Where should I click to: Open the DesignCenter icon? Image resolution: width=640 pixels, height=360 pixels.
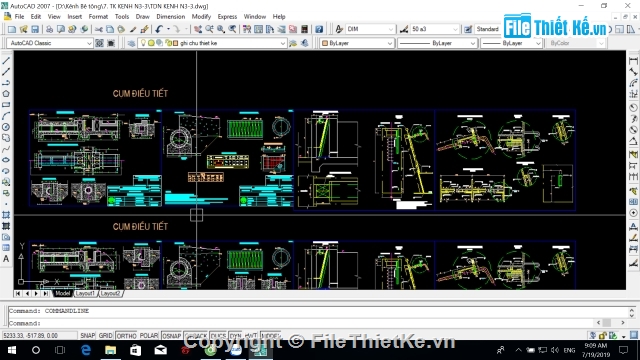258,29
